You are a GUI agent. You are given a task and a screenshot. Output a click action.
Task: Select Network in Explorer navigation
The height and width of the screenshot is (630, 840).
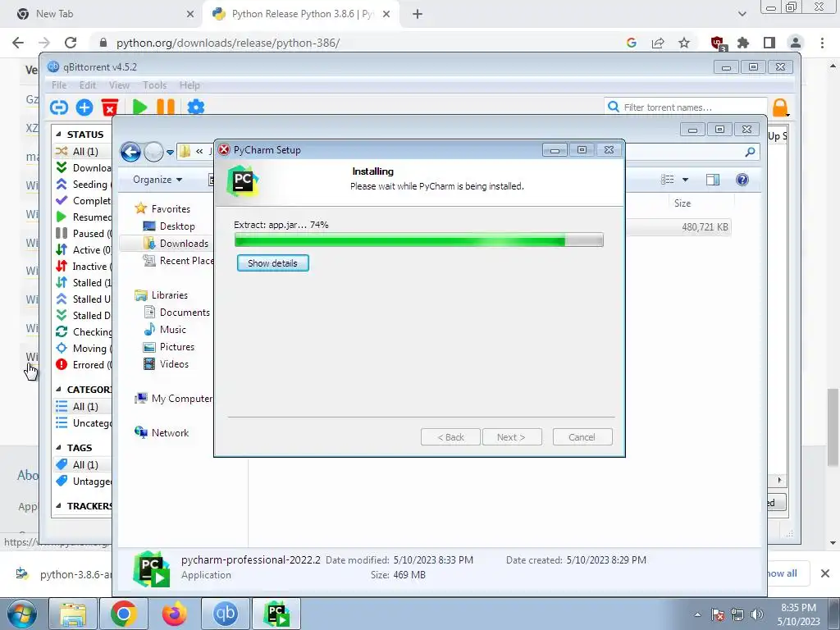162,433
